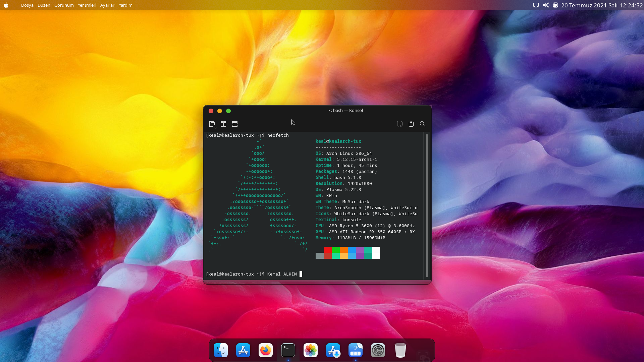Click the white neofetch color block

tap(376, 253)
